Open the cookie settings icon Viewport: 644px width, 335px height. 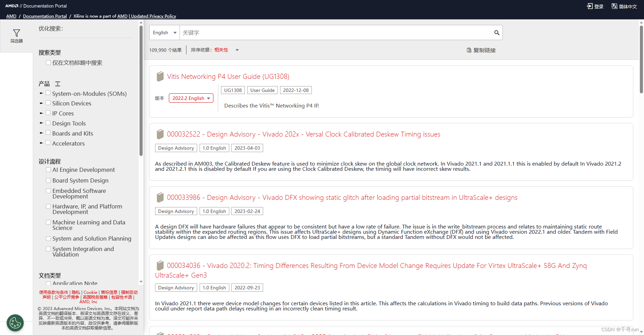pos(15,323)
